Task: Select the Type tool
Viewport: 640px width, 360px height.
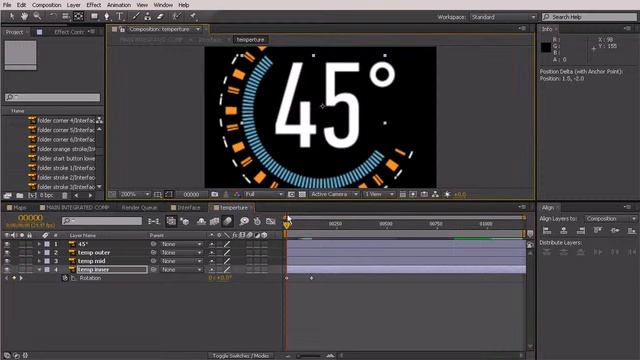Action: [120, 16]
